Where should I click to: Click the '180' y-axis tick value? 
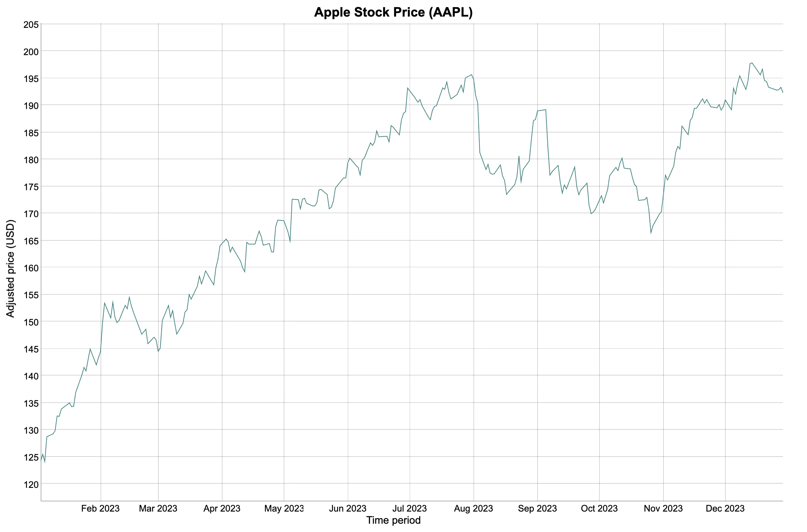(31, 160)
